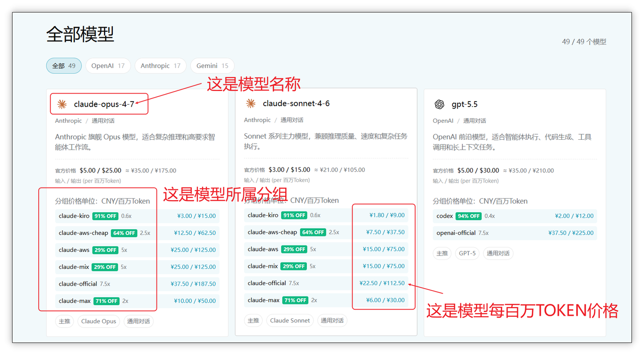Open the gpt-5.5 model title
The width and height of the screenshot is (644, 355).
[x=464, y=104]
